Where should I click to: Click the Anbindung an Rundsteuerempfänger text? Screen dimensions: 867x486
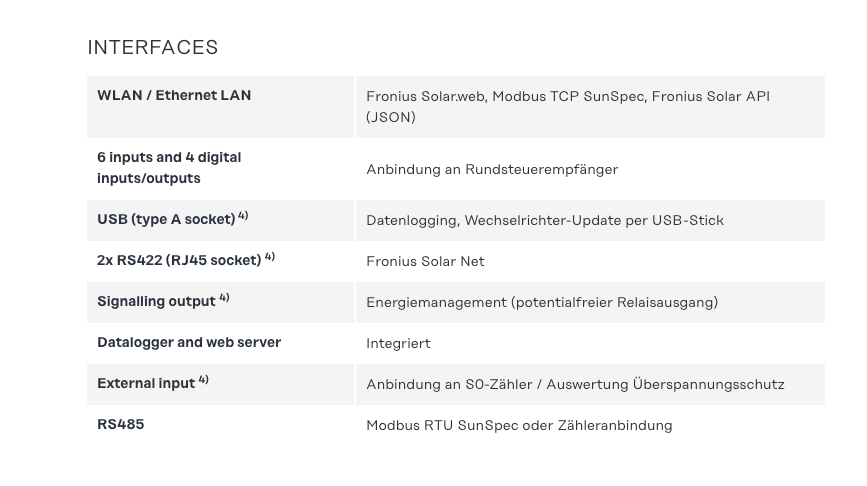(492, 169)
